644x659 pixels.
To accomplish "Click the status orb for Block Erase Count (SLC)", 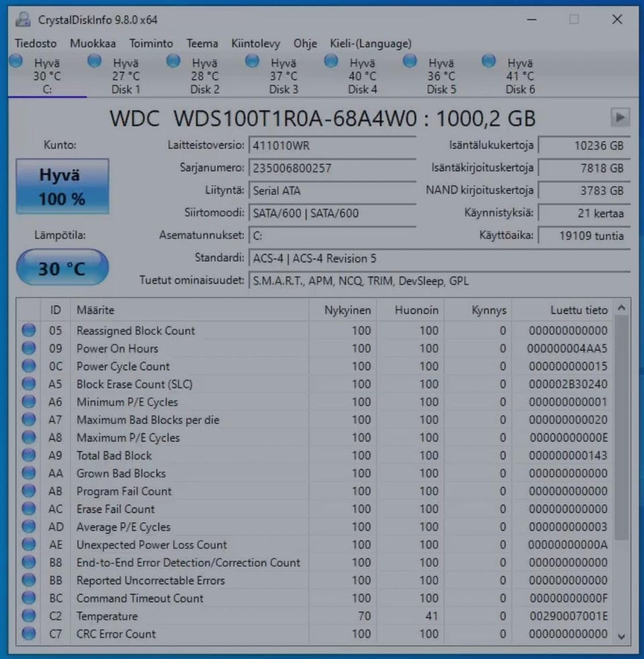I will [x=29, y=384].
